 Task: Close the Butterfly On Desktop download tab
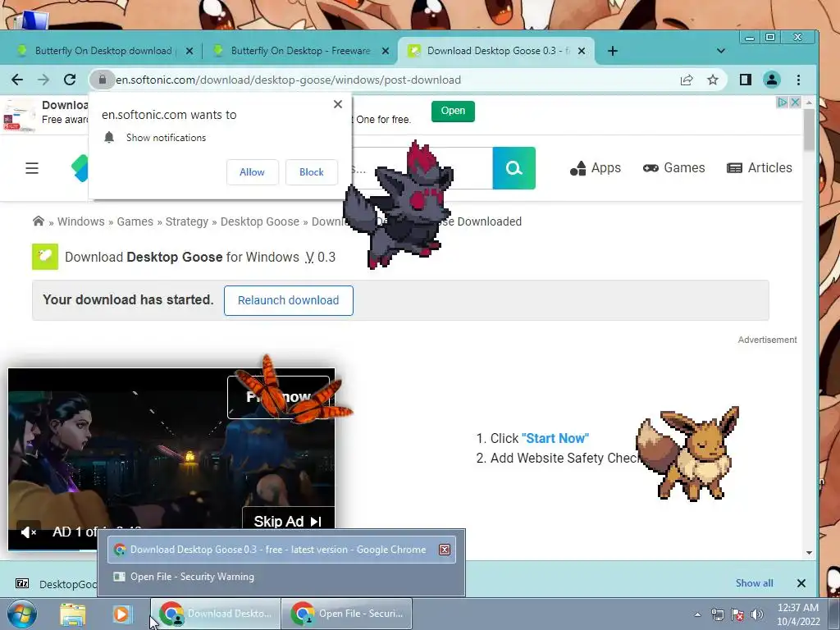(189, 51)
